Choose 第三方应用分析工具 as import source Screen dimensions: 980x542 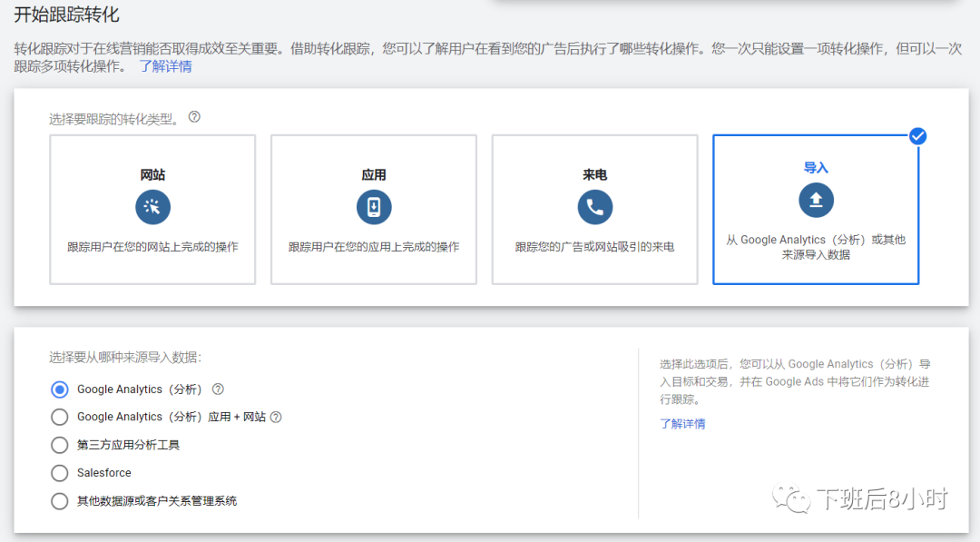pyautogui.click(x=59, y=445)
